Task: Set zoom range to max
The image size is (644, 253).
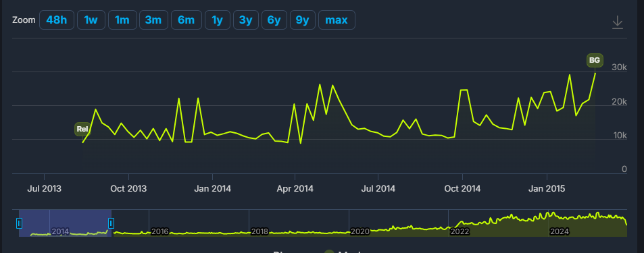Action: click(337, 20)
